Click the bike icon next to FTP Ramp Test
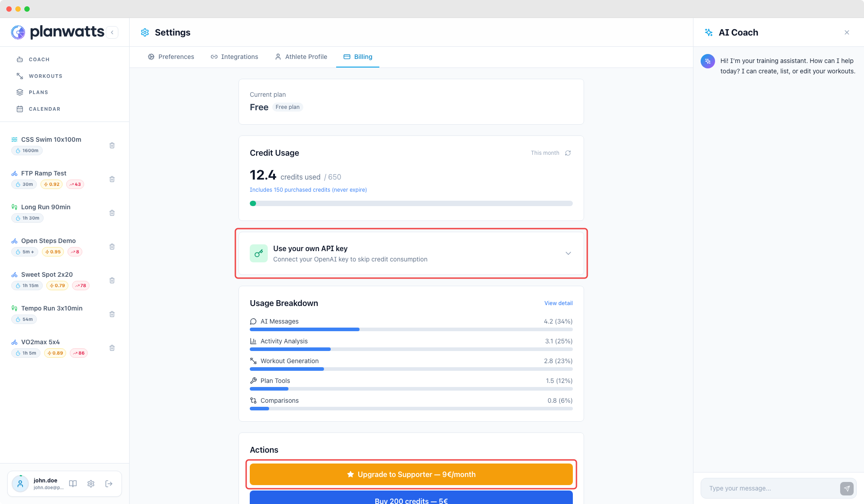864x504 pixels. tap(14, 173)
